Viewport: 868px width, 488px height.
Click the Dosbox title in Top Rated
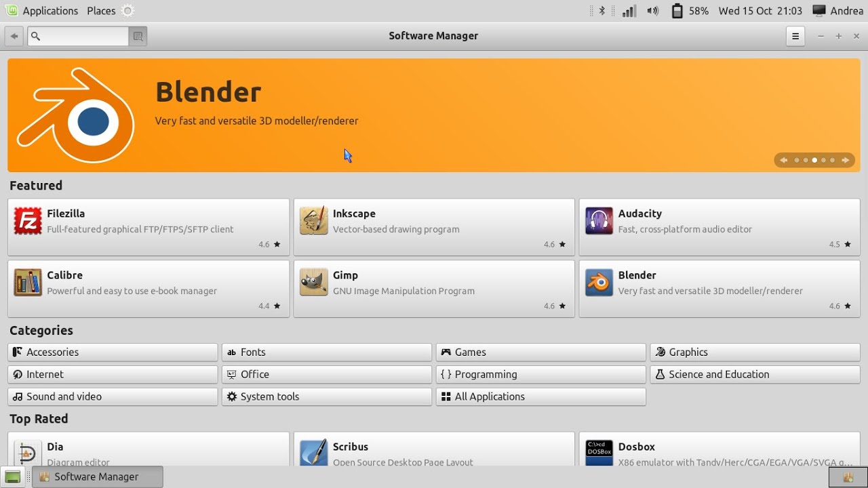click(637, 447)
